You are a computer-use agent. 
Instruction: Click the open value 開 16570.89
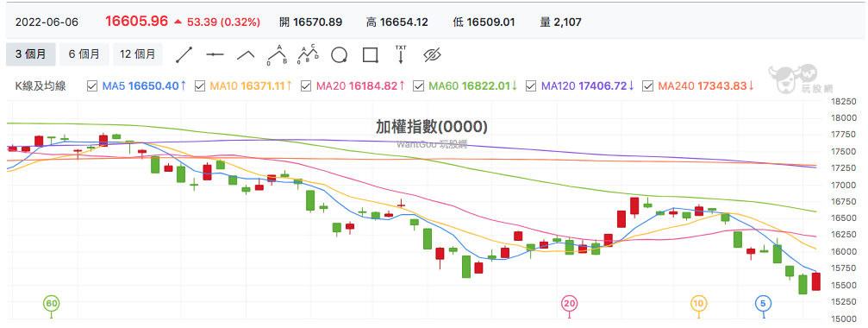pos(310,22)
